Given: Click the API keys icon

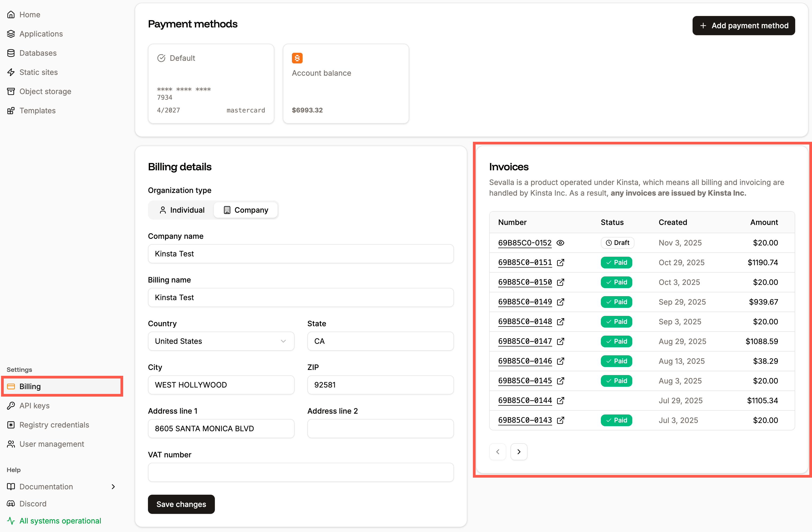Looking at the screenshot, I should point(11,405).
